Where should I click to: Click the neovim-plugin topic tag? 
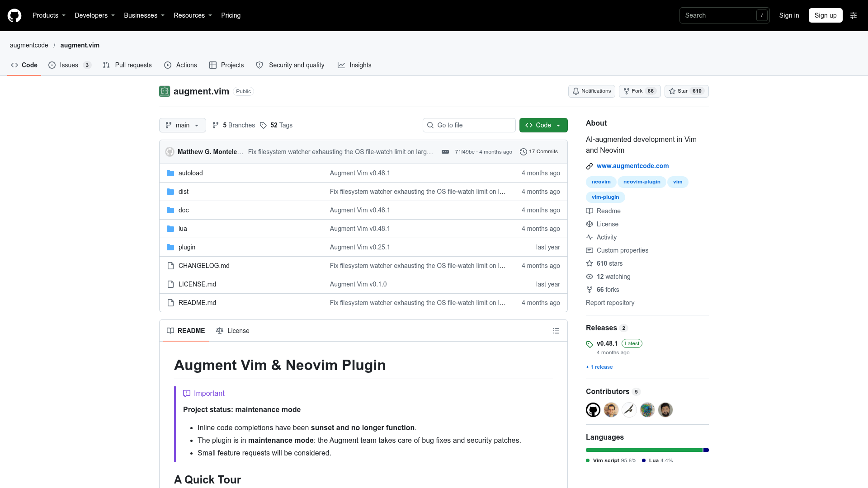(x=642, y=182)
